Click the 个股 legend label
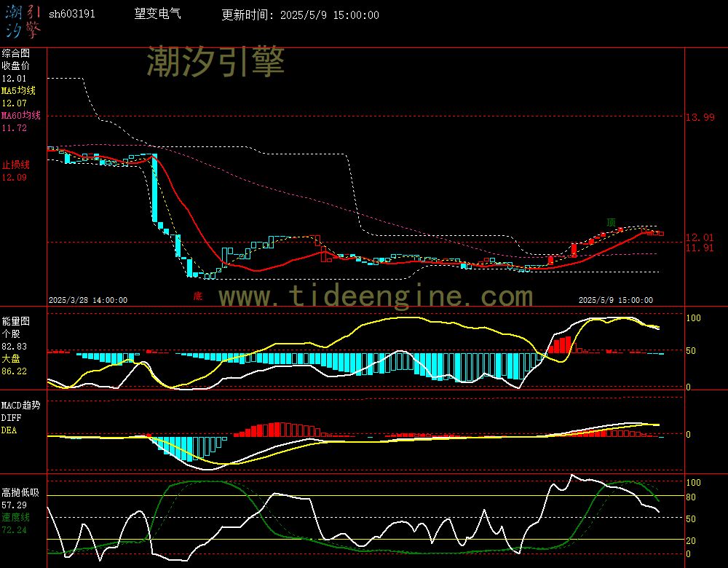The width and height of the screenshot is (728, 568). pos(11,334)
